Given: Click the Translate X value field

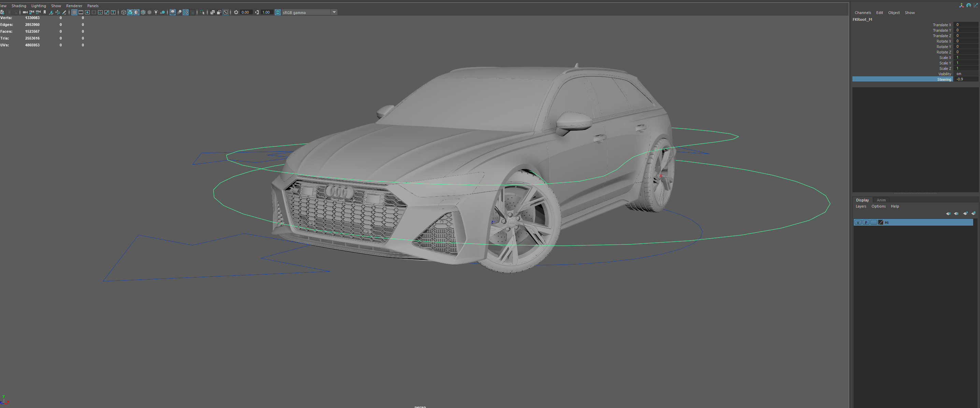Looking at the screenshot, I should click(966, 25).
